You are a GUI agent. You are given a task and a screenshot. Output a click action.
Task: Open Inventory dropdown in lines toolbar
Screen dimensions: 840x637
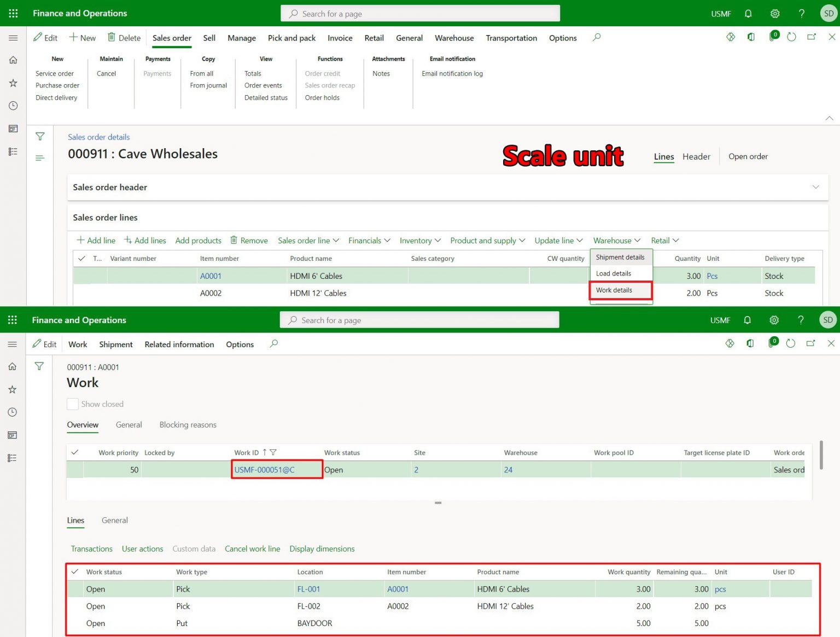point(420,241)
